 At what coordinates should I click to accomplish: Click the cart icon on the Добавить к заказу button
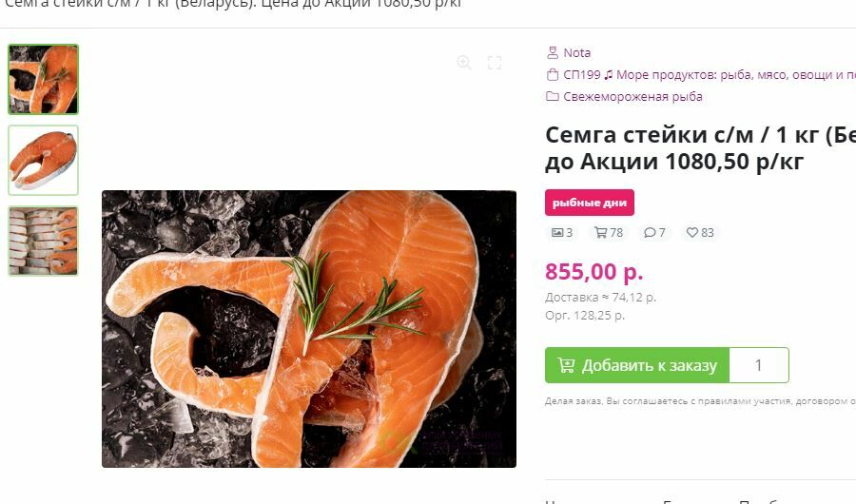click(566, 365)
